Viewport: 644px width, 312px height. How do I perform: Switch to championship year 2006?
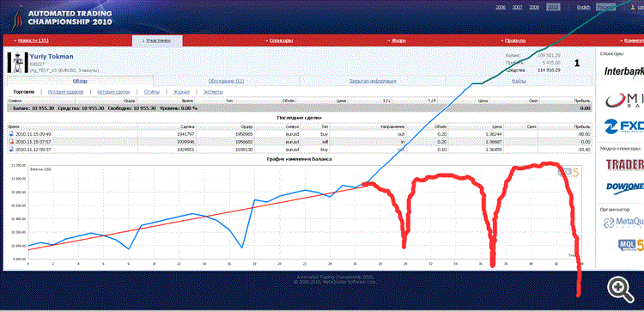tap(501, 8)
